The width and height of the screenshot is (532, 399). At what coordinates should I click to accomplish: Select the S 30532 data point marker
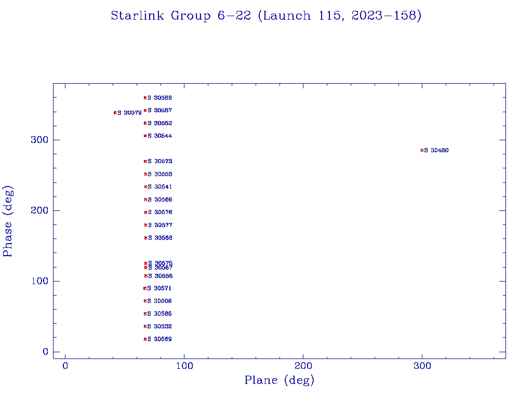point(145,326)
